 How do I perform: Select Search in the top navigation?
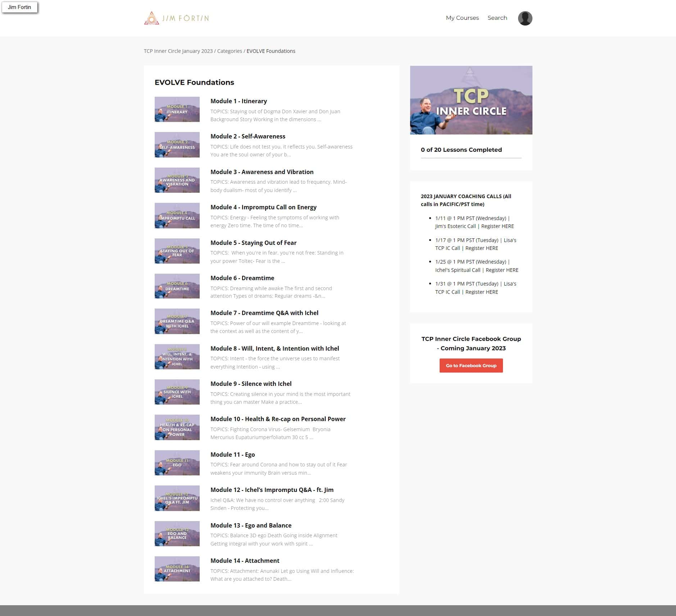pyautogui.click(x=497, y=18)
